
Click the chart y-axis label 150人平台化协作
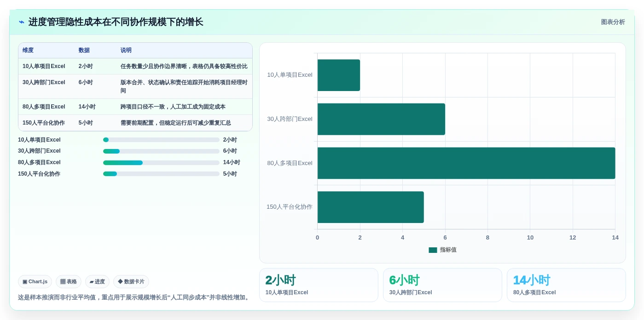(290, 207)
